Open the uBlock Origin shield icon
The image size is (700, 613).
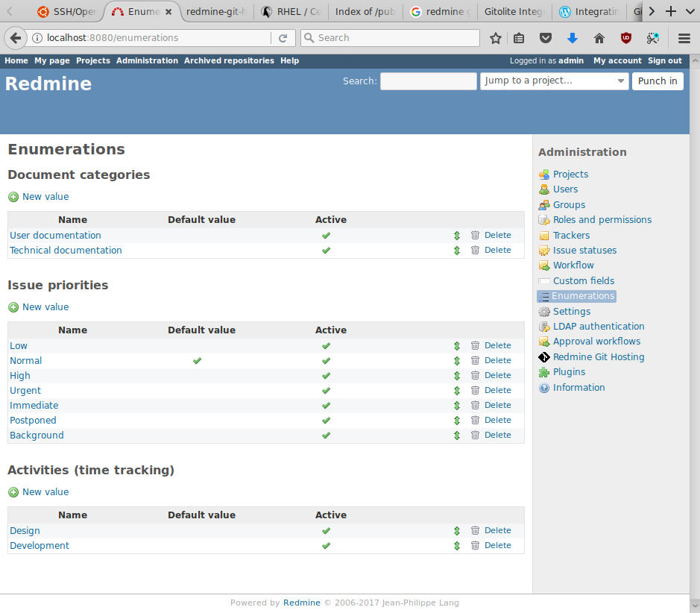click(626, 38)
